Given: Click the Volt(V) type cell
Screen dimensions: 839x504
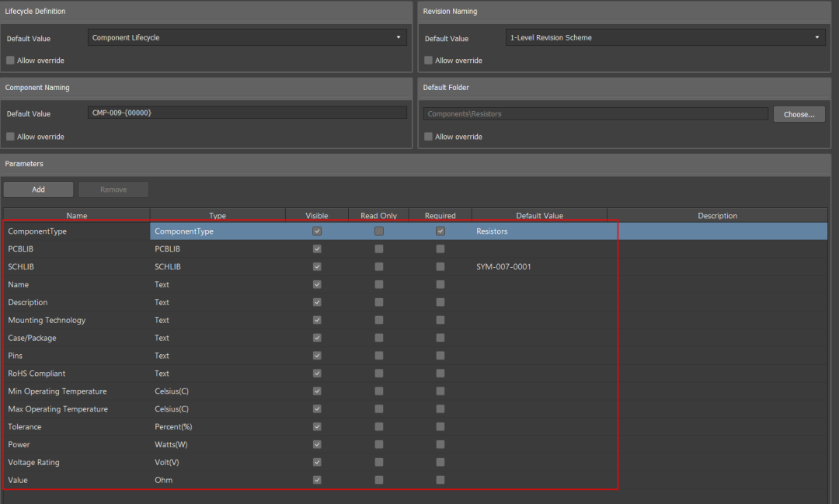Looking at the screenshot, I should 218,462.
